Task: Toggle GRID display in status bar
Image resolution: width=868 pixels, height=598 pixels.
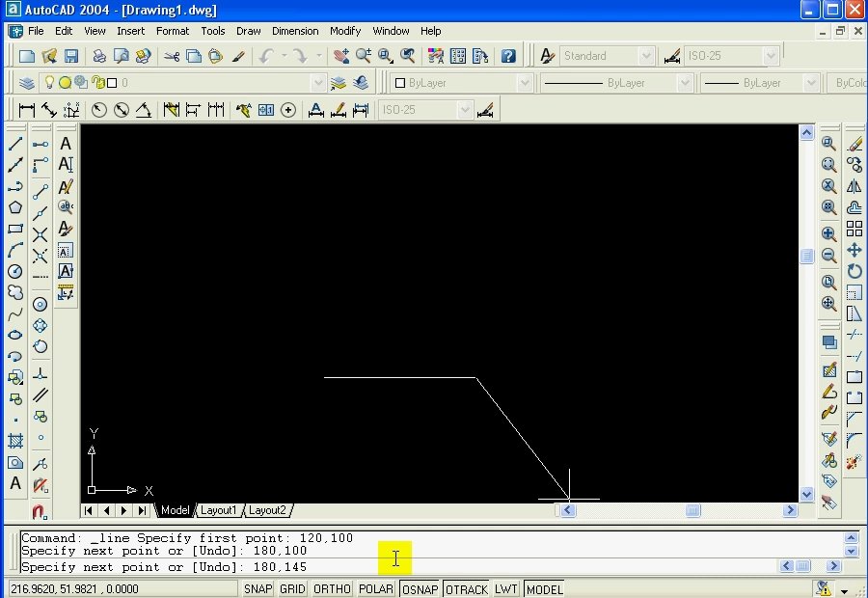Action: (292, 589)
